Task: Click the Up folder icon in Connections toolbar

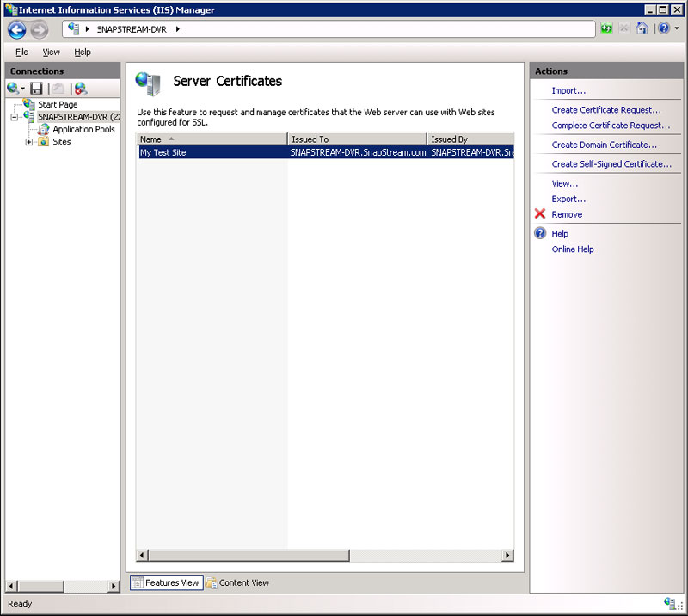Action: (x=58, y=89)
